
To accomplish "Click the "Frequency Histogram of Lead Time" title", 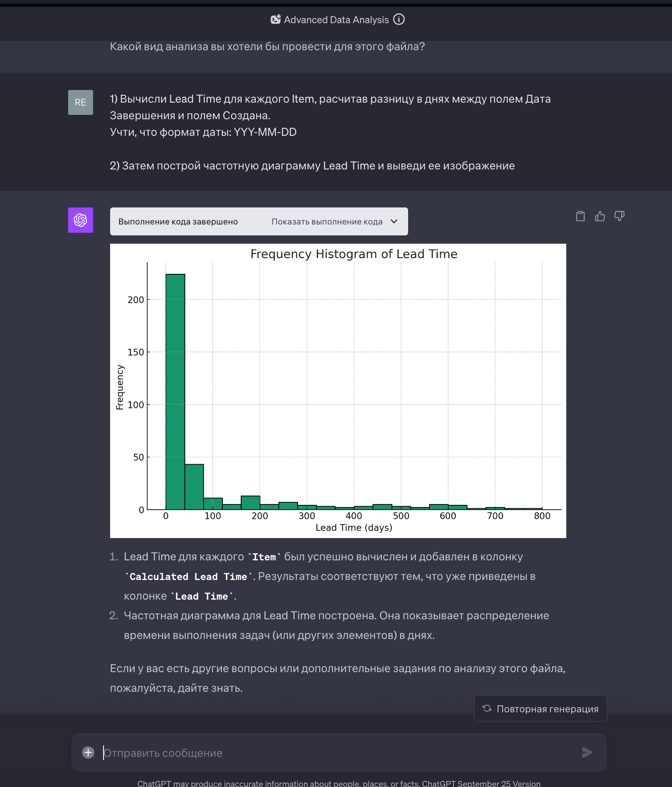I will [x=353, y=254].
